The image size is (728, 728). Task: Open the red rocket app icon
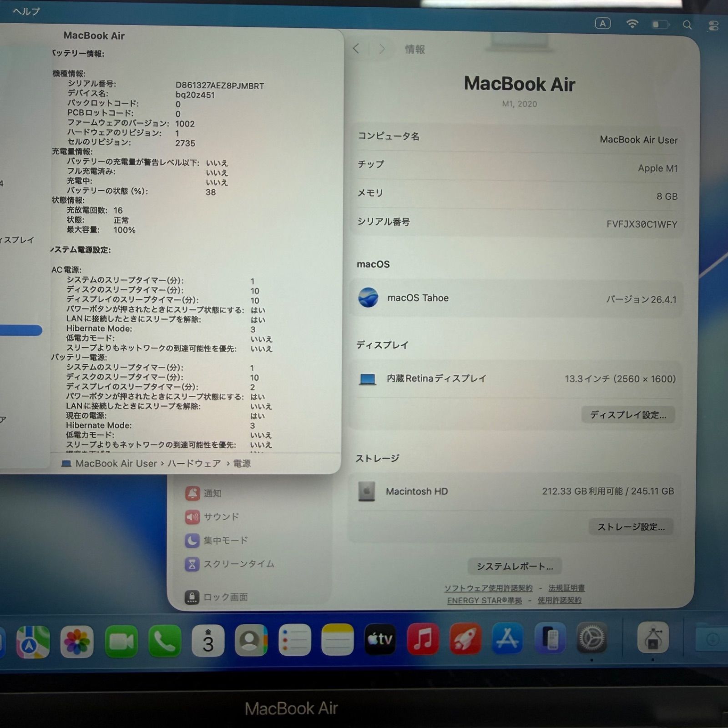click(465, 639)
